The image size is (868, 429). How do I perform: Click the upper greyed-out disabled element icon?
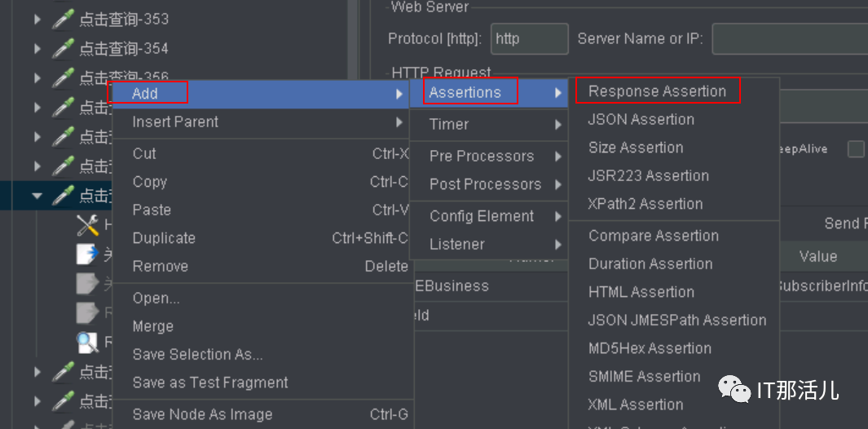point(87,283)
